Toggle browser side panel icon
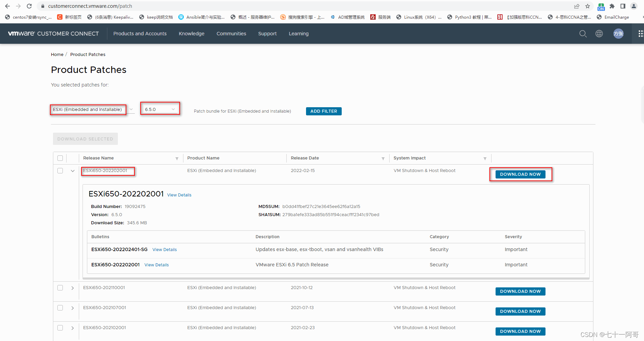 pos(623,6)
